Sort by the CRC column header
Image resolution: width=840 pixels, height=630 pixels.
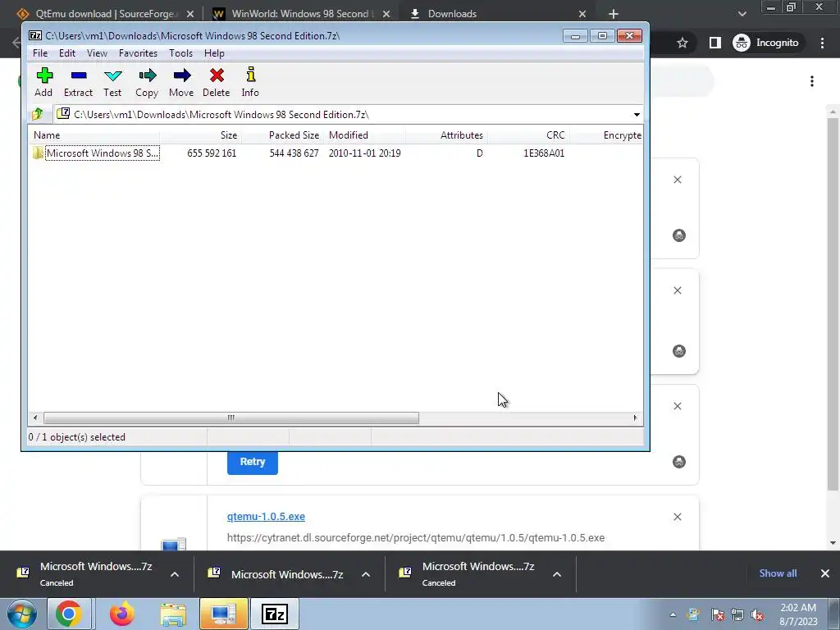click(x=528, y=135)
